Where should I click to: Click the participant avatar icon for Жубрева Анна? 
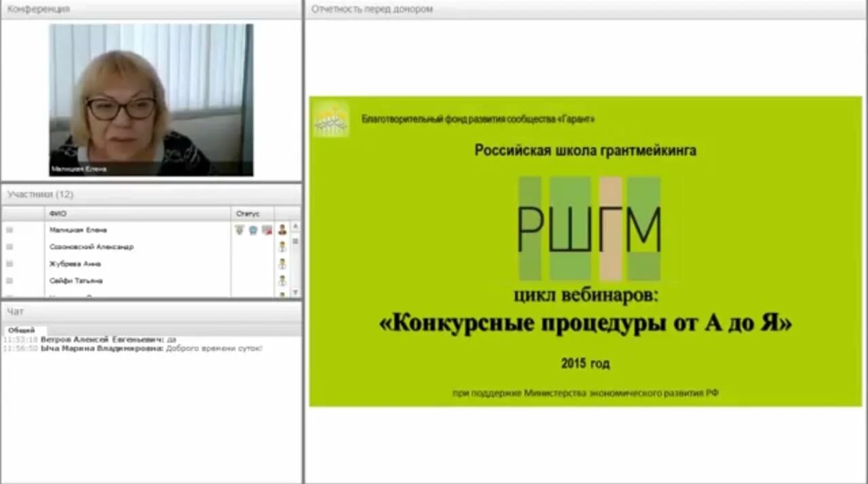tap(282, 264)
